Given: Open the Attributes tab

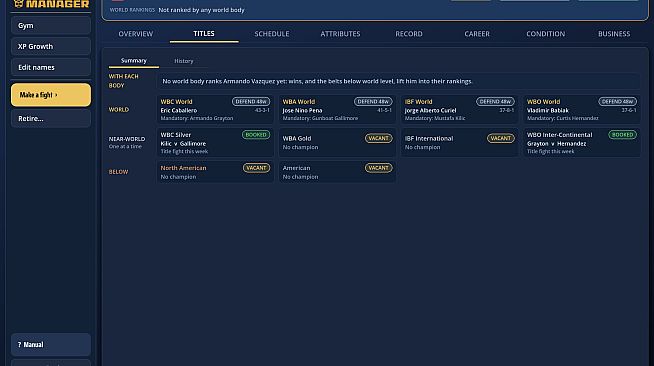Looking at the screenshot, I should [x=340, y=34].
